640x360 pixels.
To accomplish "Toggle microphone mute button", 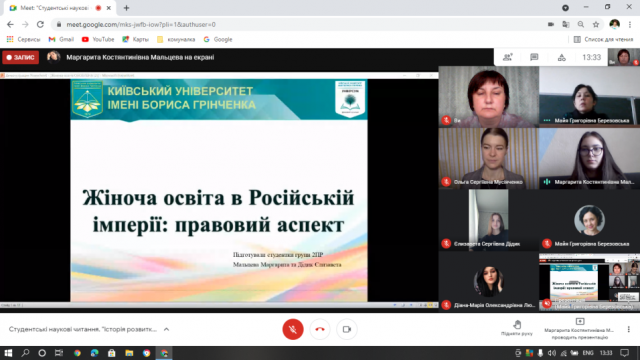I will (293, 329).
